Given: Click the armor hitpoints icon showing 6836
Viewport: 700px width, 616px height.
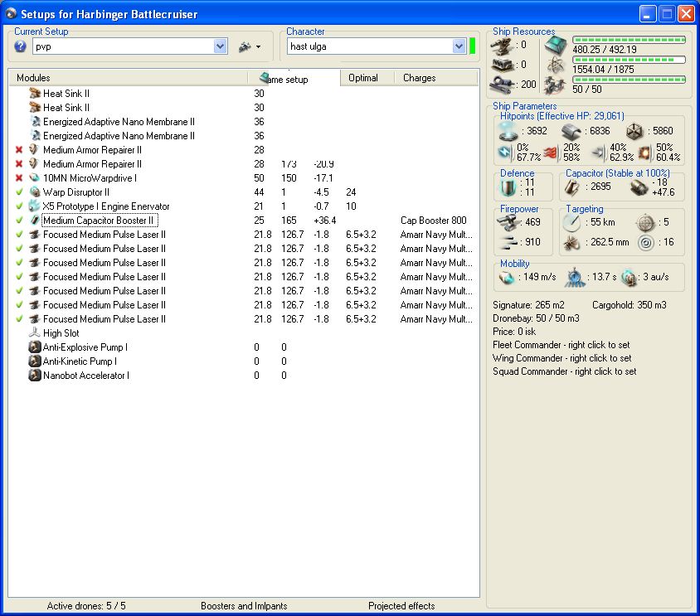Looking at the screenshot, I should click(x=571, y=131).
